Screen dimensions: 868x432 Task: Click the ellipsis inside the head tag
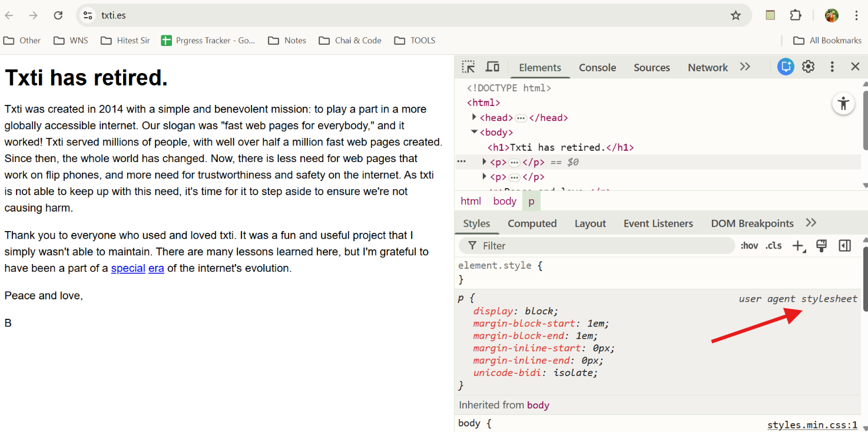click(521, 118)
